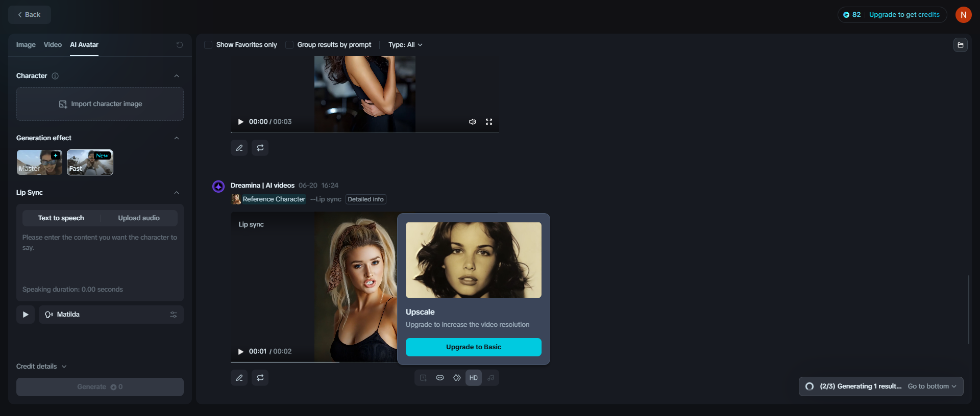Open the assets folder icon at top right
980x416 pixels.
[960, 45]
